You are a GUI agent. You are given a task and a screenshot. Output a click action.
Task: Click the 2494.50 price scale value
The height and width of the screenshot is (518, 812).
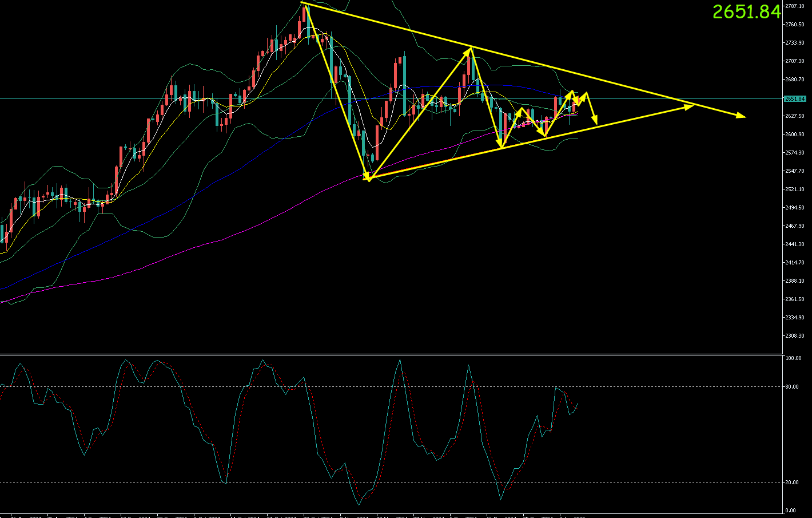795,208
